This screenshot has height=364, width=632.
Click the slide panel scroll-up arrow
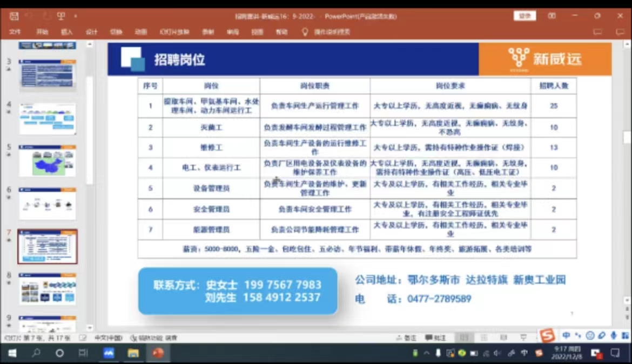coord(90,44)
